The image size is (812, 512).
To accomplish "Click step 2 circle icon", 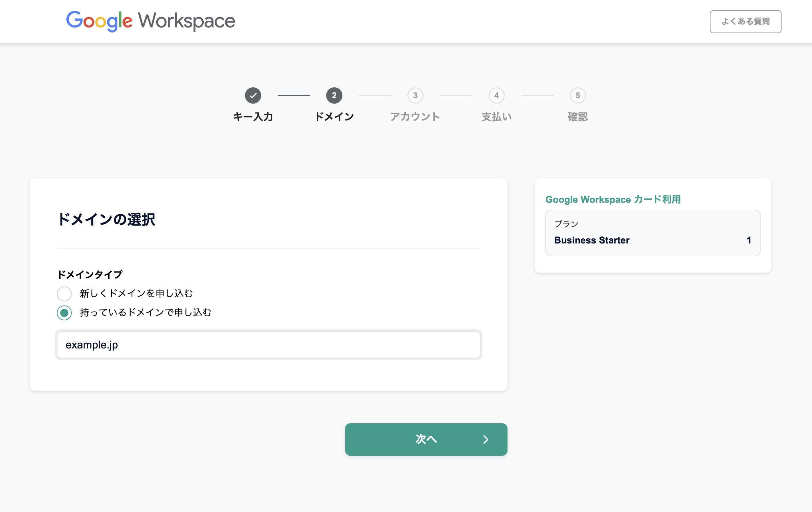I will coord(334,95).
